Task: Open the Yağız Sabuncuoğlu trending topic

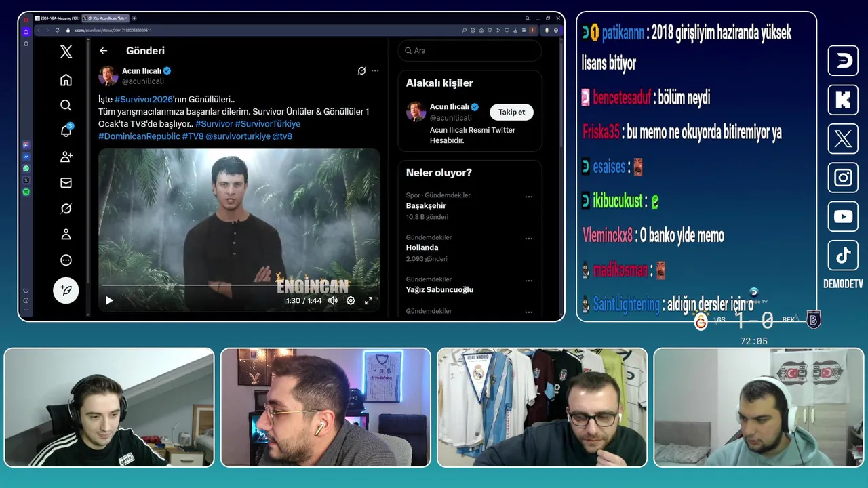Action: (x=439, y=289)
